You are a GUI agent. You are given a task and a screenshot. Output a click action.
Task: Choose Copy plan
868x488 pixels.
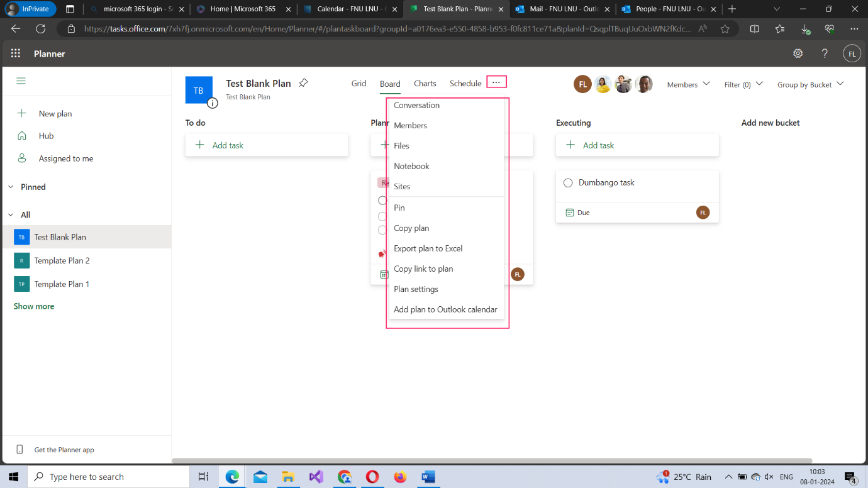[447, 228]
